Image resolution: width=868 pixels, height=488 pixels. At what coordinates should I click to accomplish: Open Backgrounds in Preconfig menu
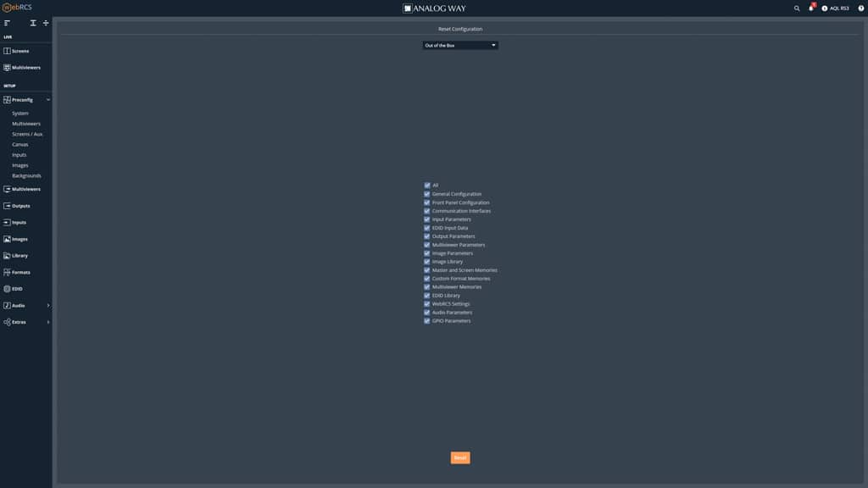pyautogui.click(x=26, y=176)
